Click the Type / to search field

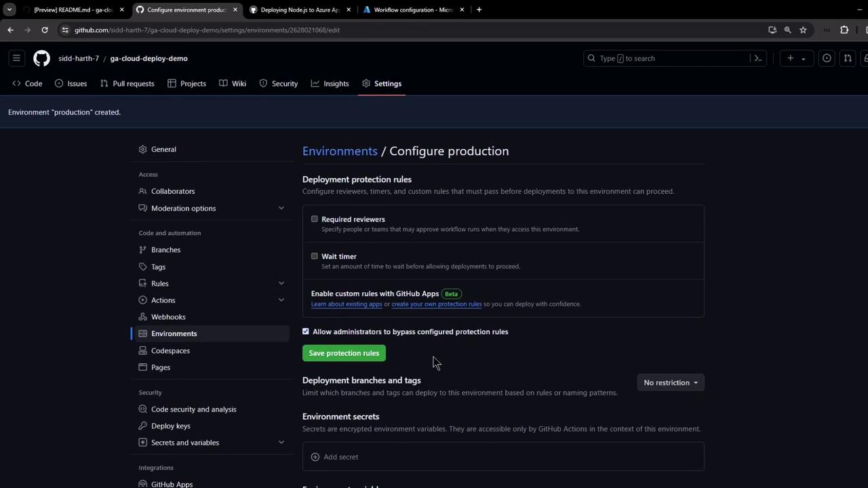[667, 58]
